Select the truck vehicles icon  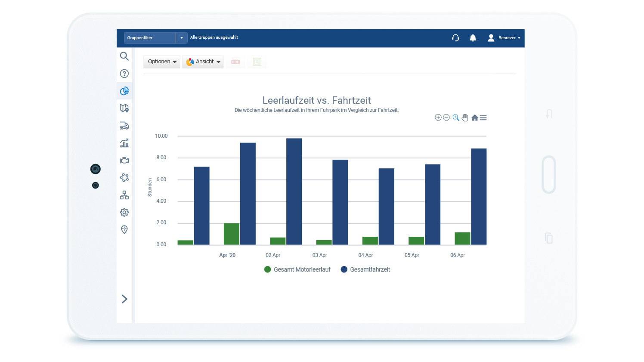(x=124, y=126)
